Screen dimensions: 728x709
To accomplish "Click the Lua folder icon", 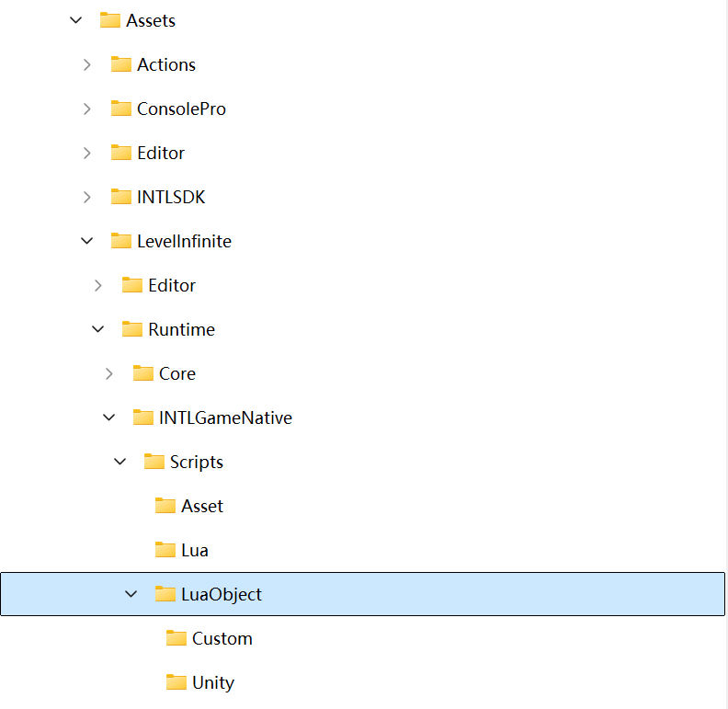I will [165, 550].
